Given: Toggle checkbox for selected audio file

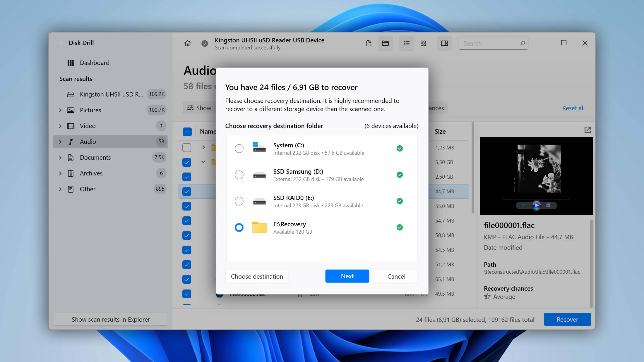Looking at the screenshot, I should [x=187, y=192].
